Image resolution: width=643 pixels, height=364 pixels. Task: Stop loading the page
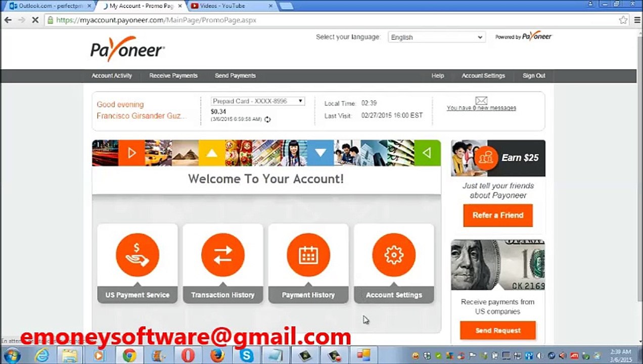tap(35, 20)
